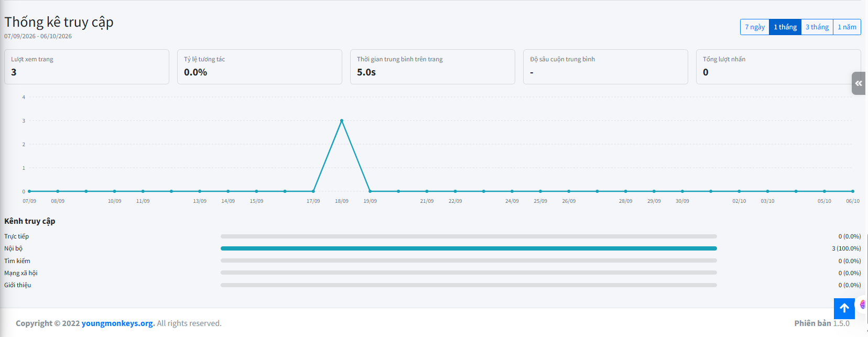Screen dimensions: 868x337
Task: Open the youngmonkeys.org footer link
Action: (x=118, y=323)
